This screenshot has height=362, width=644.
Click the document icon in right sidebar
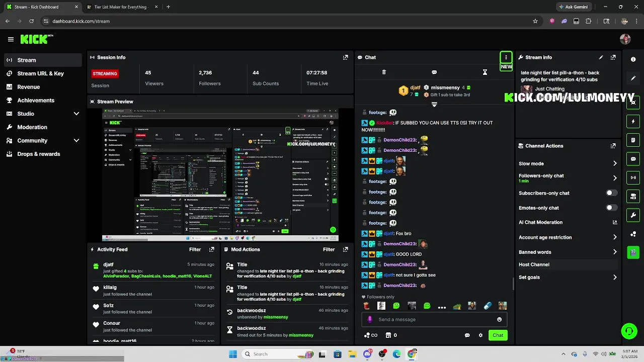[x=633, y=140]
